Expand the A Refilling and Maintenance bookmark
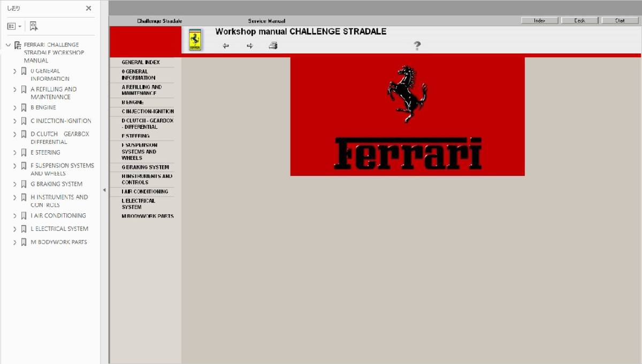 coord(15,89)
